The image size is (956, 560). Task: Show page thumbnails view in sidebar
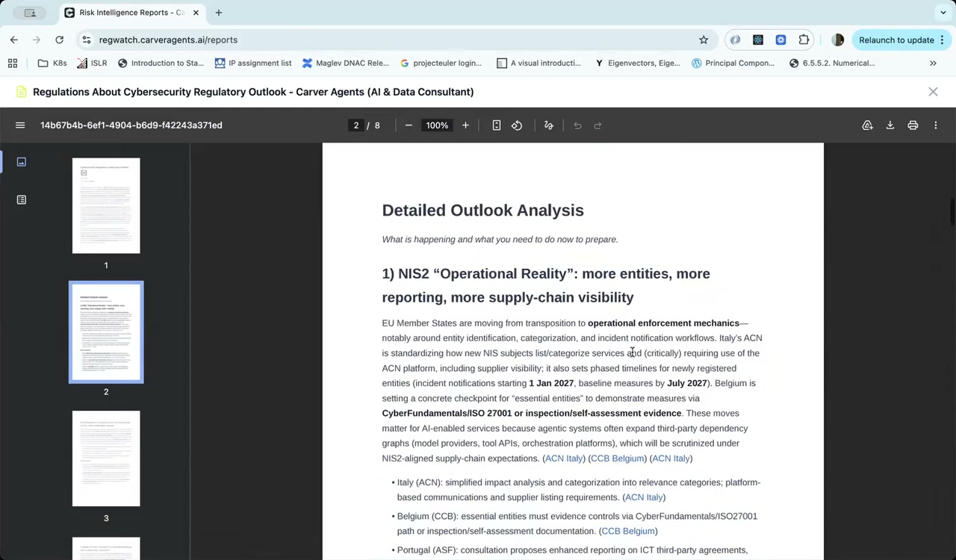(x=22, y=162)
